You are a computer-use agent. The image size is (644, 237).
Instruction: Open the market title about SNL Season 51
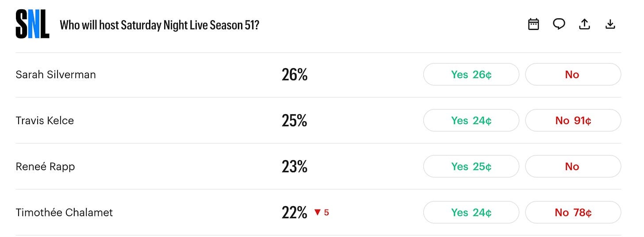(159, 25)
